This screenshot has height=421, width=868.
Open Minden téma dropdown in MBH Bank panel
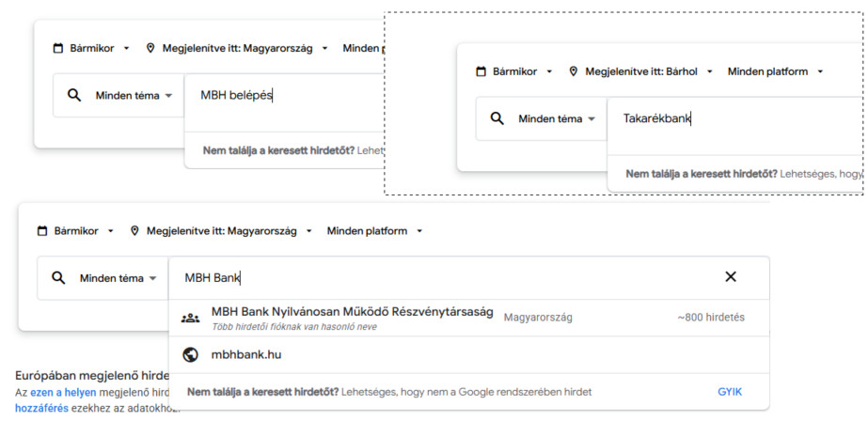tap(118, 278)
